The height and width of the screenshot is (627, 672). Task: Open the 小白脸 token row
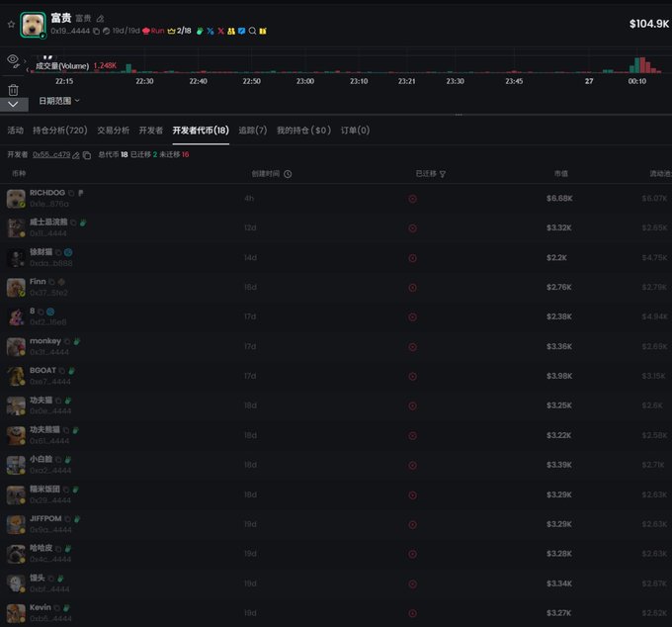336,465
